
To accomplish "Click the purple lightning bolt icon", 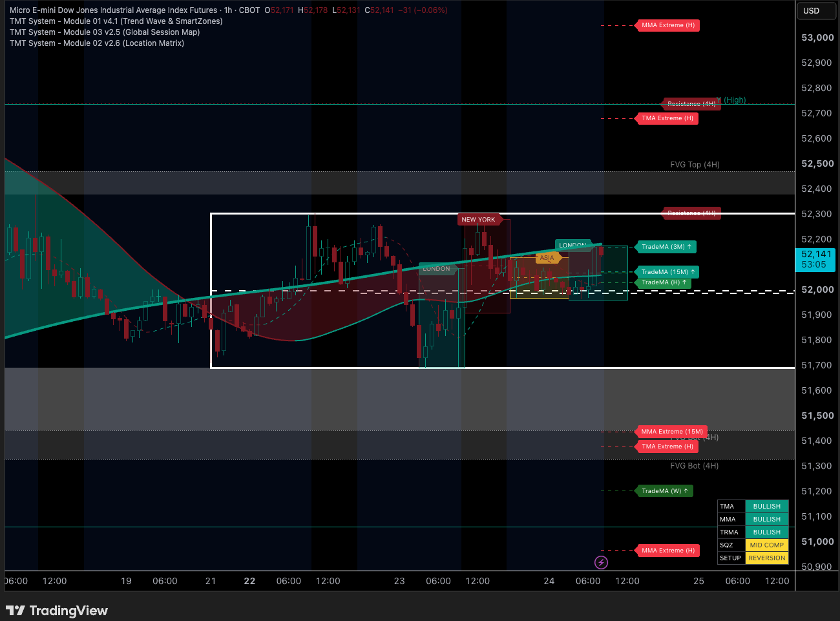I will pos(601,562).
